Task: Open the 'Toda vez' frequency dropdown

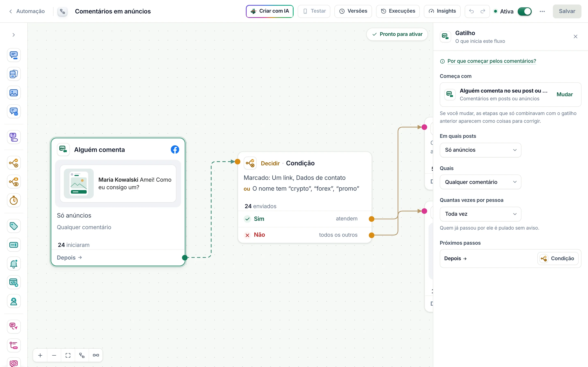Action: [x=480, y=214]
